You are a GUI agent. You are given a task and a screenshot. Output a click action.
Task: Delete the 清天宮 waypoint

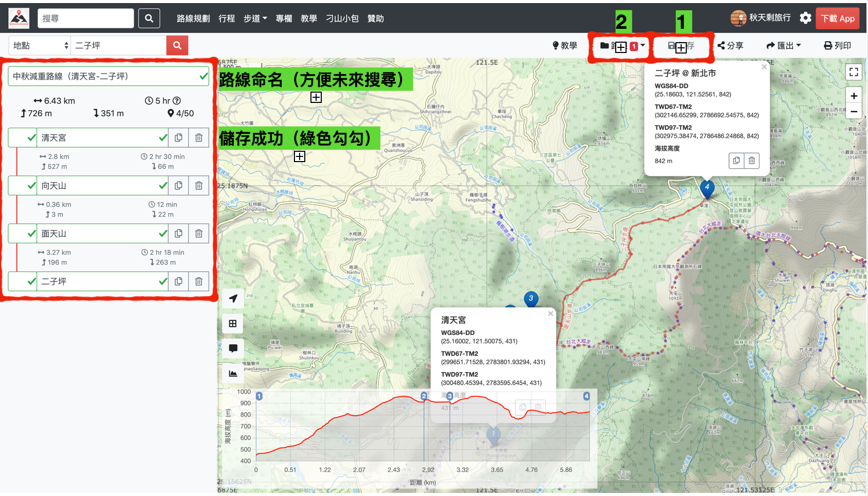(x=199, y=137)
